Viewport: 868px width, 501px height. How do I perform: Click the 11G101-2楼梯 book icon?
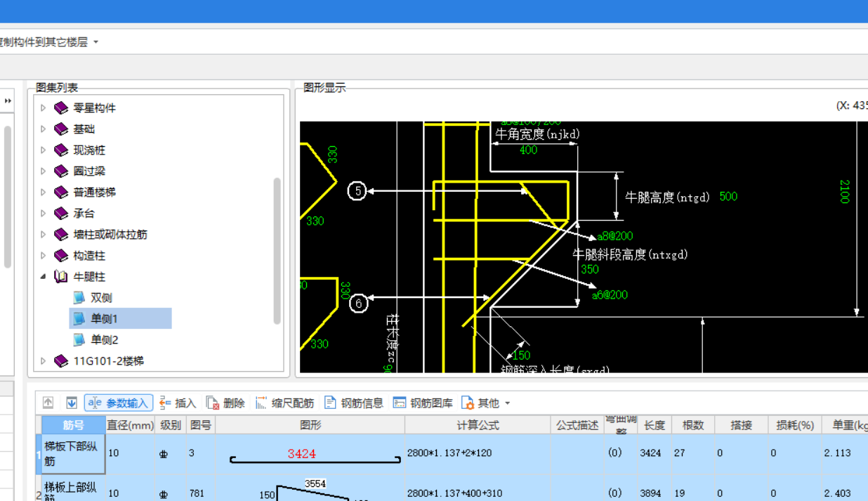(x=61, y=361)
